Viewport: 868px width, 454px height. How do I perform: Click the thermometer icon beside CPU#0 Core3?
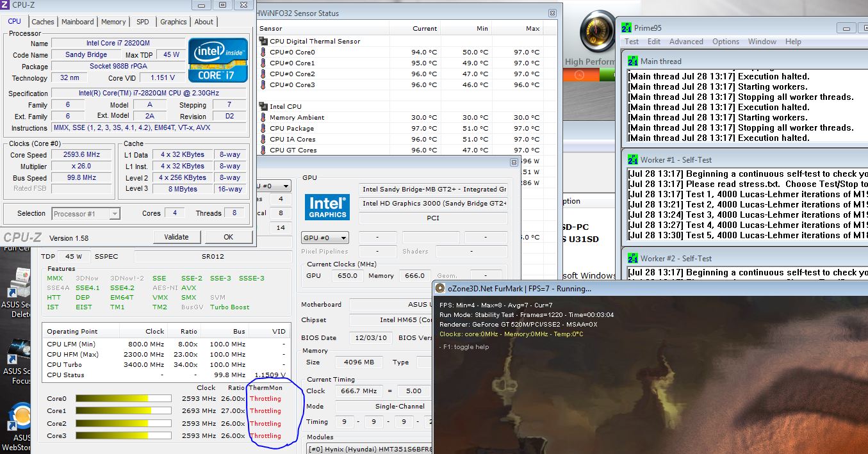[x=263, y=85]
